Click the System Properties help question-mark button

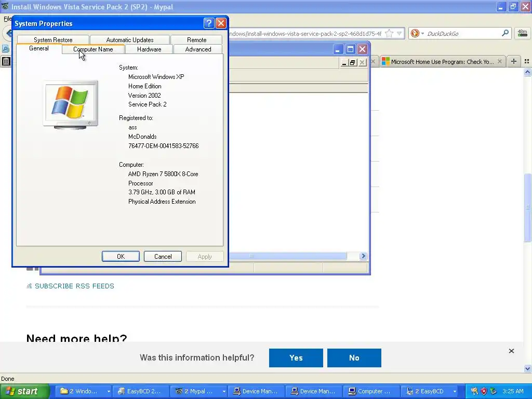coord(209,23)
